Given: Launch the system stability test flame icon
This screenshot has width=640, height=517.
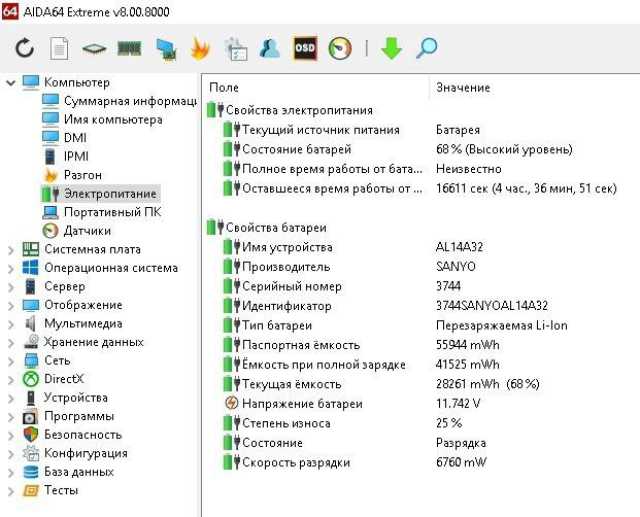Looking at the screenshot, I should click(x=200, y=48).
